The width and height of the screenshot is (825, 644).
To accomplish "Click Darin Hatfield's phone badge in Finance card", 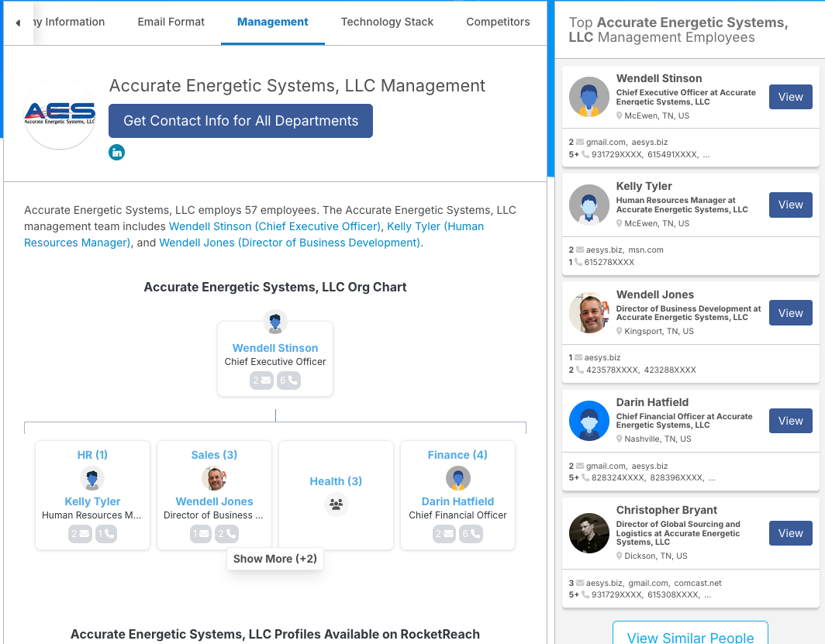I will click(471, 534).
